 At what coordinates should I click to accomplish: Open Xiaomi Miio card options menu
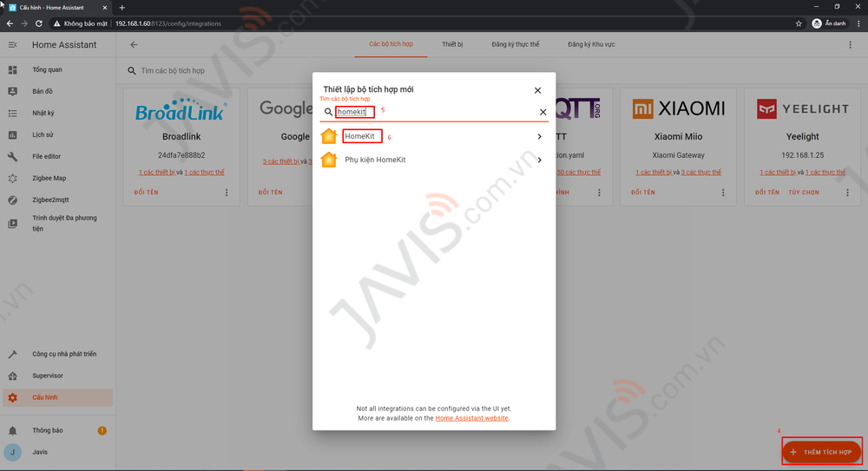pyautogui.click(x=723, y=192)
